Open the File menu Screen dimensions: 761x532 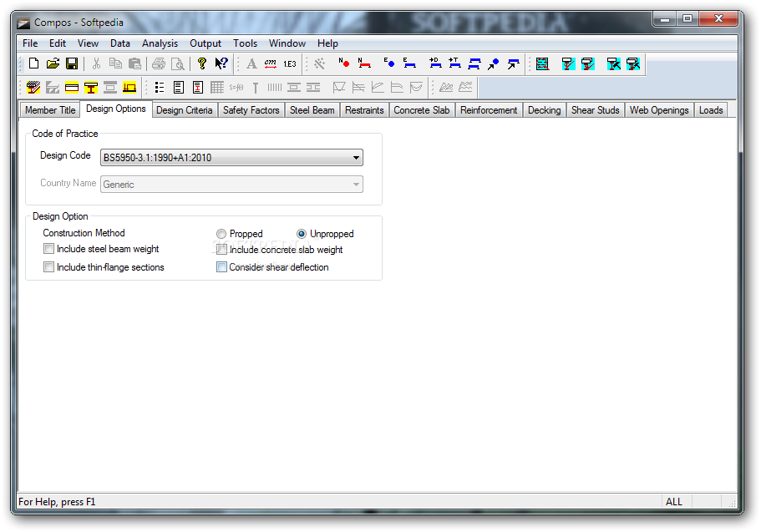tap(30, 43)
